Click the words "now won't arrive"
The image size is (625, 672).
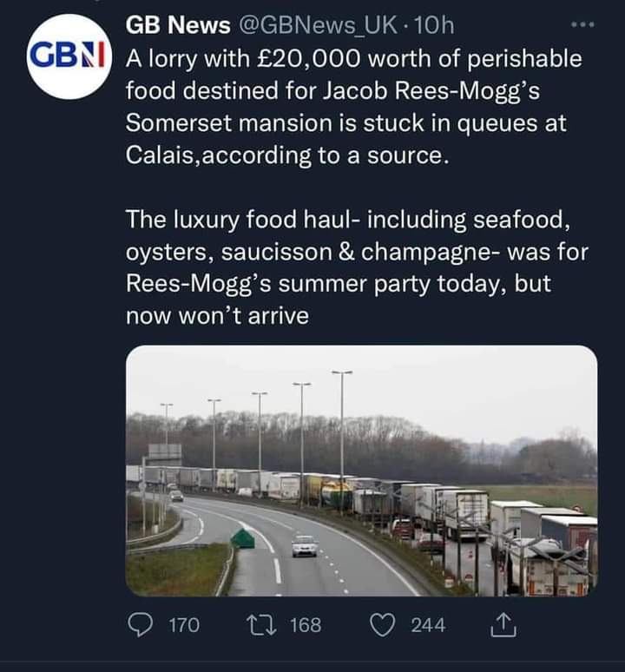217,316
